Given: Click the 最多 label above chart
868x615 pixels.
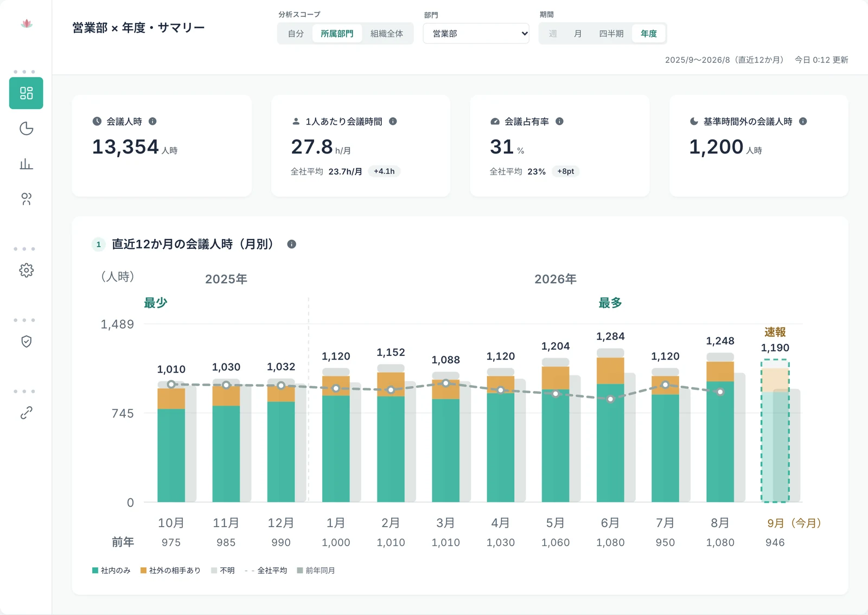Looking at the screenshot, I should point(610,303).
